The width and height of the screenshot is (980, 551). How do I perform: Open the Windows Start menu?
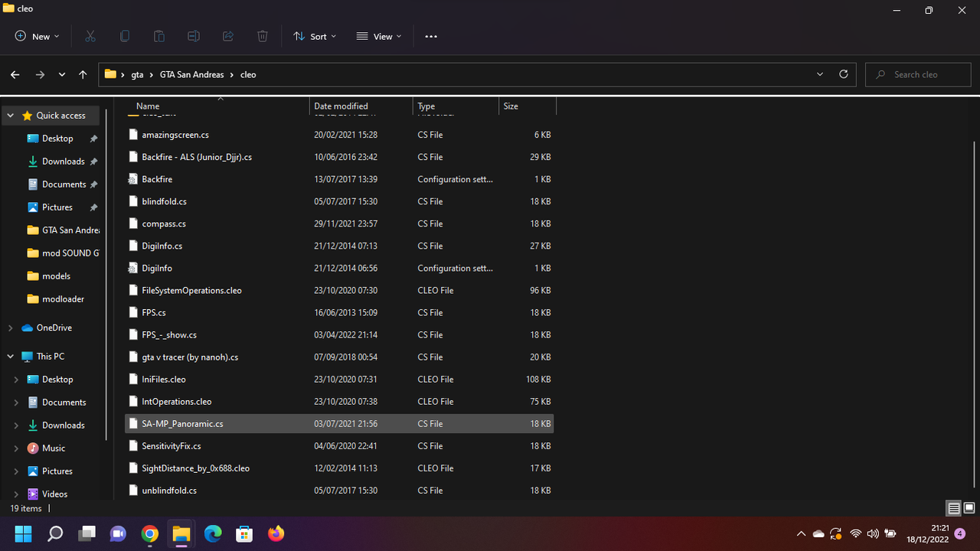coord(23,533)
